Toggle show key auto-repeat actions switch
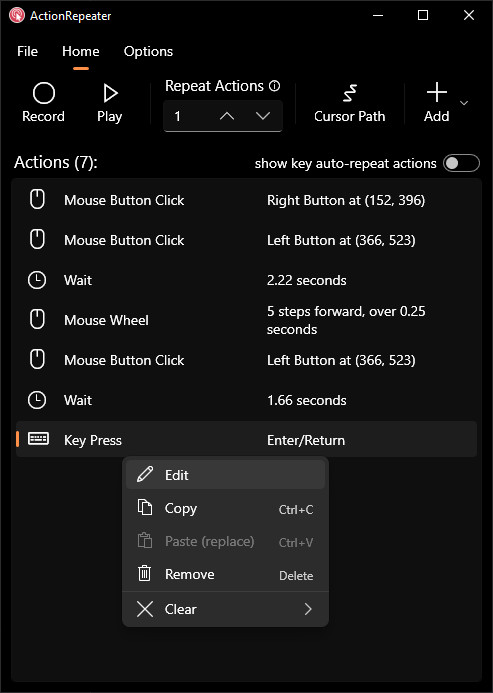The image size is (493, 693). click(461, 163)
